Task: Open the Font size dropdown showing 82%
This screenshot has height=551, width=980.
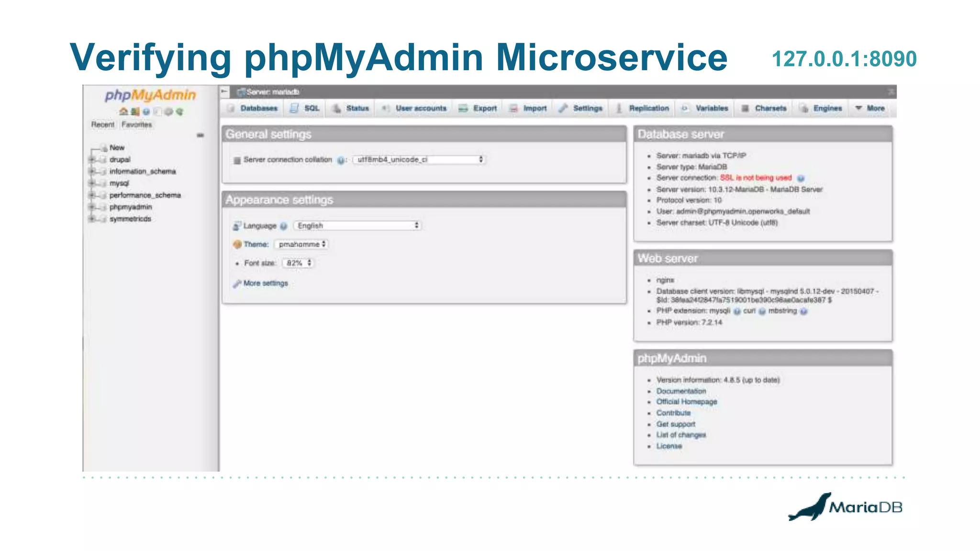Action: 298,263
